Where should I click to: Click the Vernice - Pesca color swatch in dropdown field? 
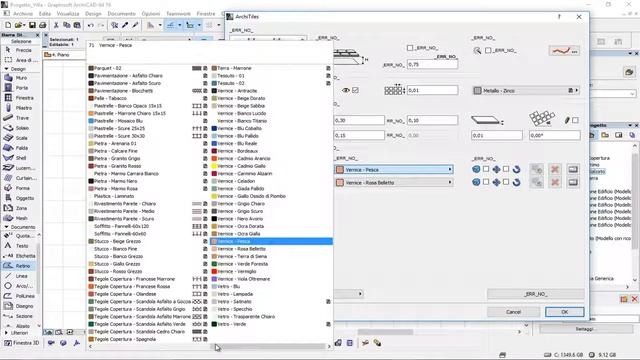(x=340, y=169)
